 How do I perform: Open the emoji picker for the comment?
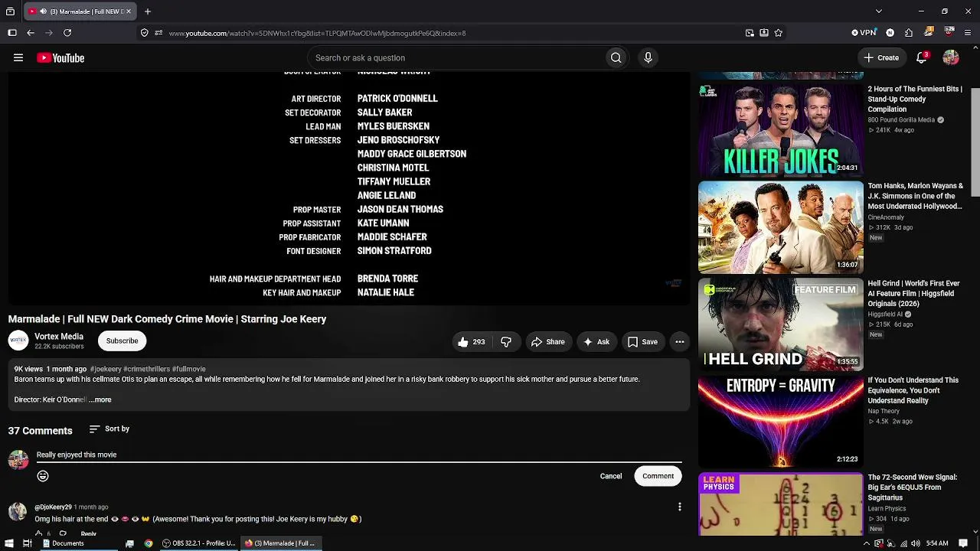[x=43, y=476]
